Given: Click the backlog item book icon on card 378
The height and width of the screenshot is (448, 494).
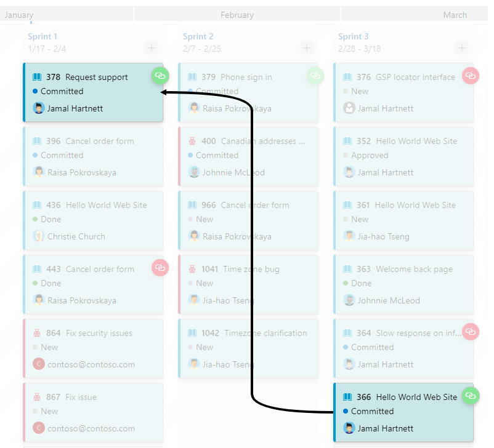Looking at the screenshot, I should click(37, 77).
